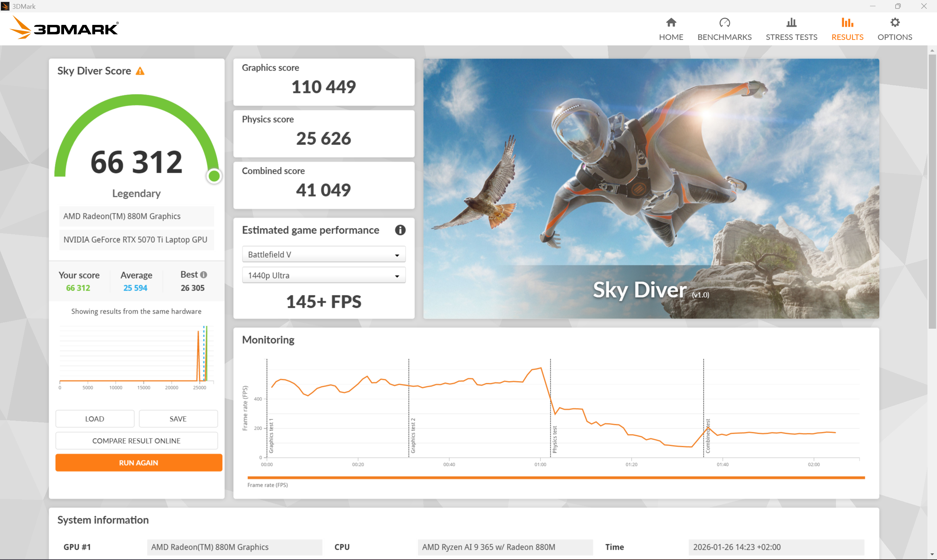Expand the Battlefield V game dropdown
This screenshot has height=560, width=937.
coord(324,254)
